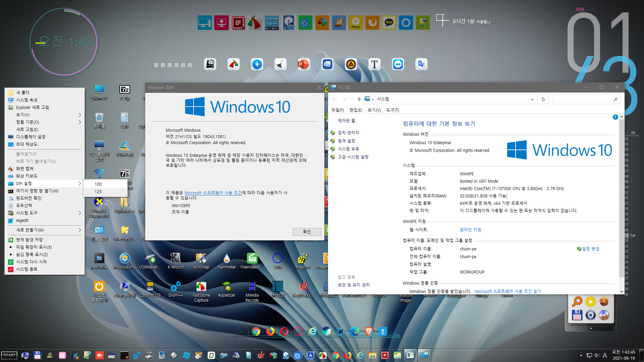The height and width of the screenshot is (362, 644).
Task: Click 확인 button in Windows 정보 dialog
Action: pos(307,232)
